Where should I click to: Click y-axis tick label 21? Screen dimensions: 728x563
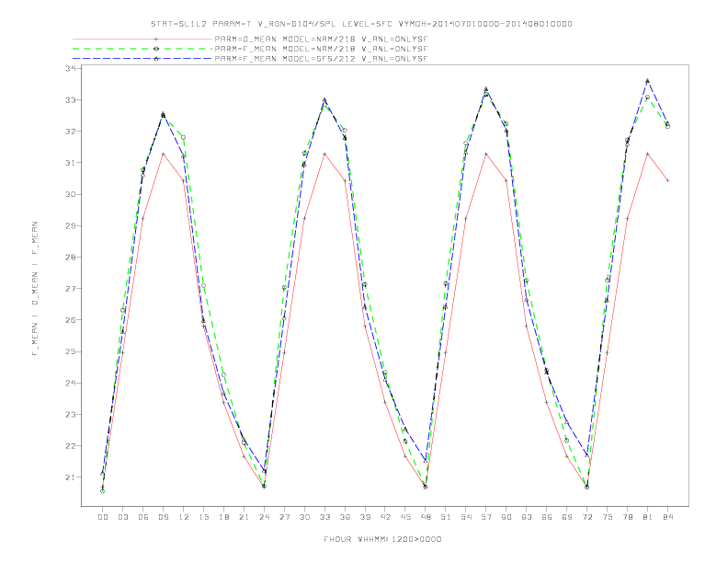click(71, 477)
